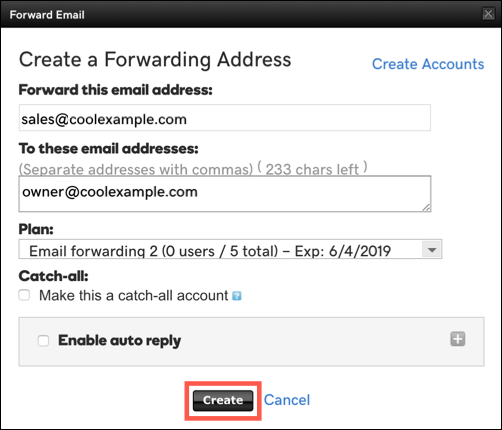Click the 'To these email addresses:' label
Screen dimensions: 502x430
tap(109, 148)
